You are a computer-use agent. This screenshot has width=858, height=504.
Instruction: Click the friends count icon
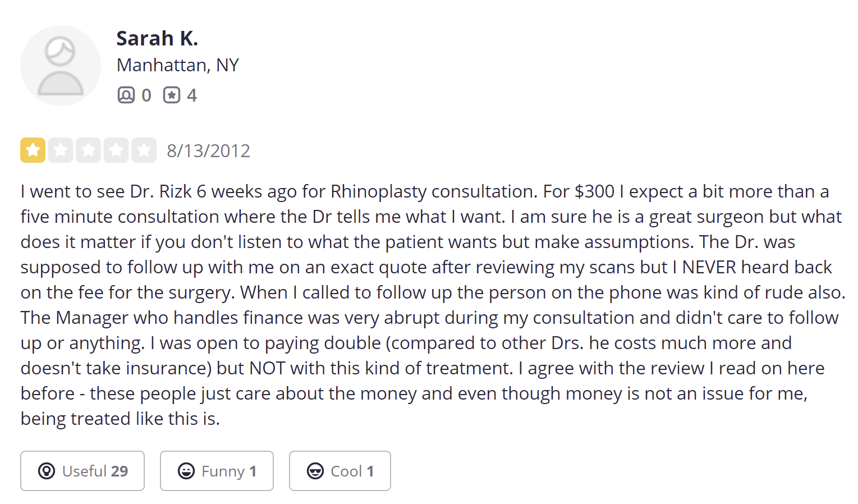coord(126,95)
